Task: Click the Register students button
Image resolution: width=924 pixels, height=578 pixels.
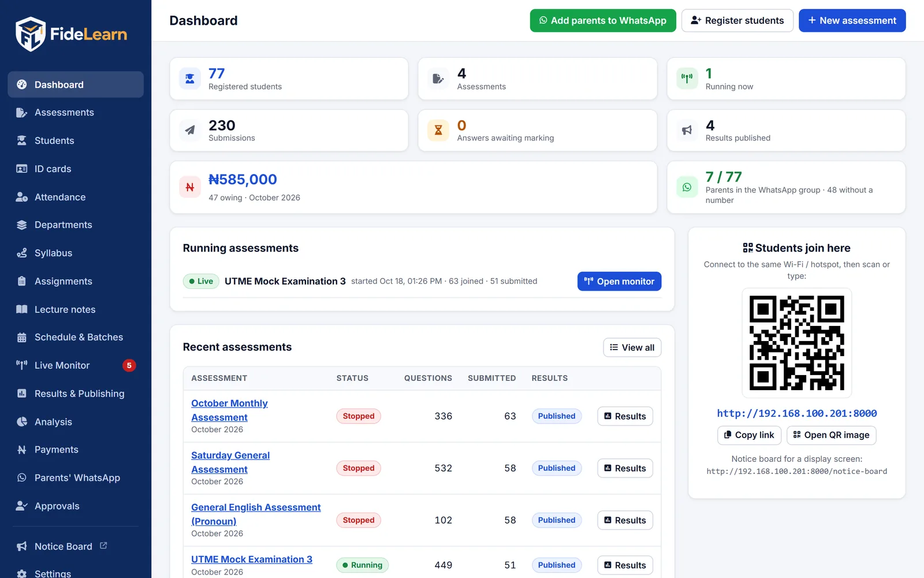Action: (737, 21)
